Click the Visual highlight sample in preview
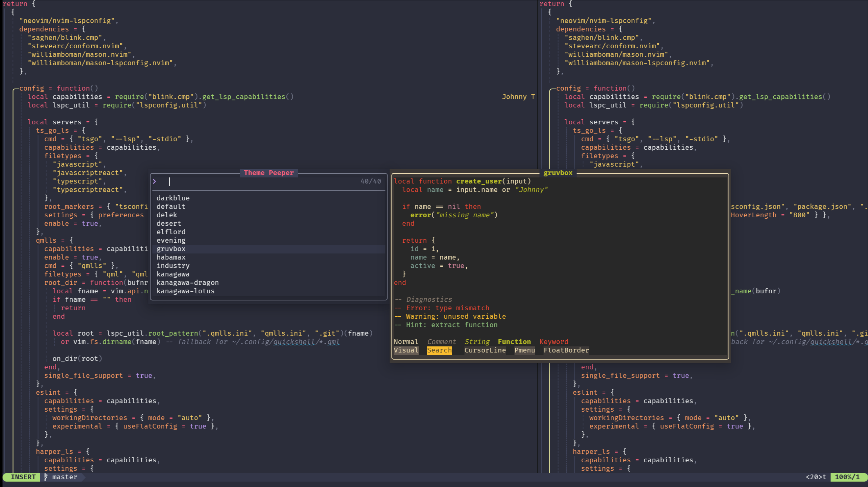 pos(406,350)
